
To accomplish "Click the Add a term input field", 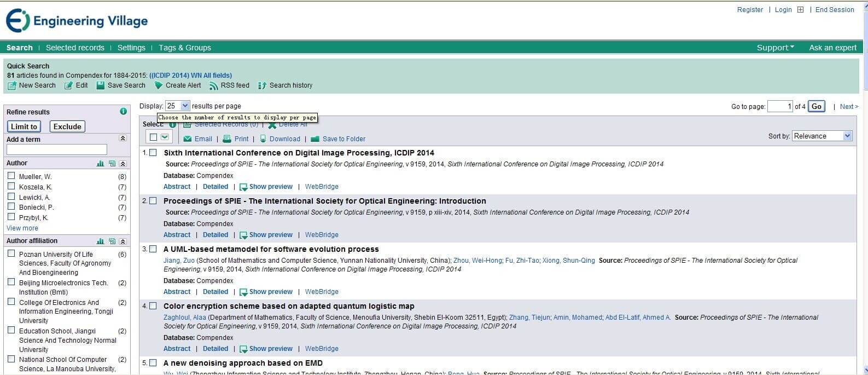I will click(x=57, y=149).
